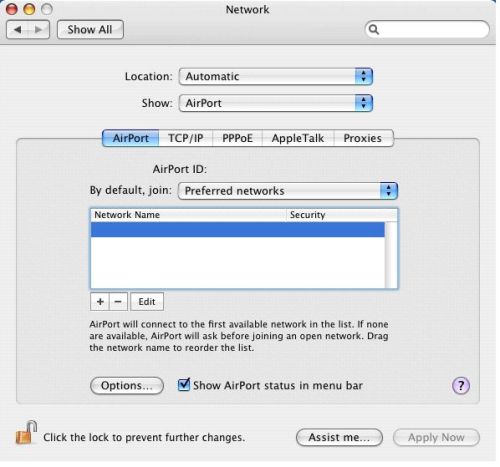Viewport: 500px width, 467px height.
Task: Click the magnifying glass search icon
Action: [x=374, y=30]
